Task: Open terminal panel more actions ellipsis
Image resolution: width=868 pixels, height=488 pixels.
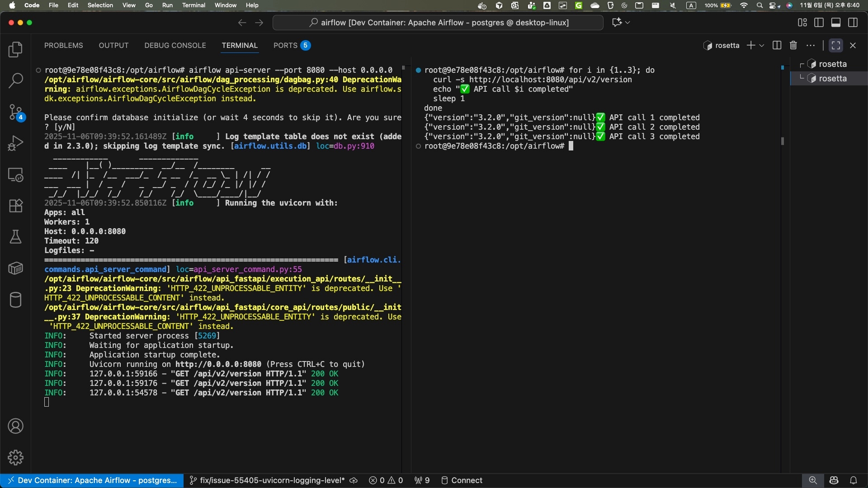Action: click(810, 45)
